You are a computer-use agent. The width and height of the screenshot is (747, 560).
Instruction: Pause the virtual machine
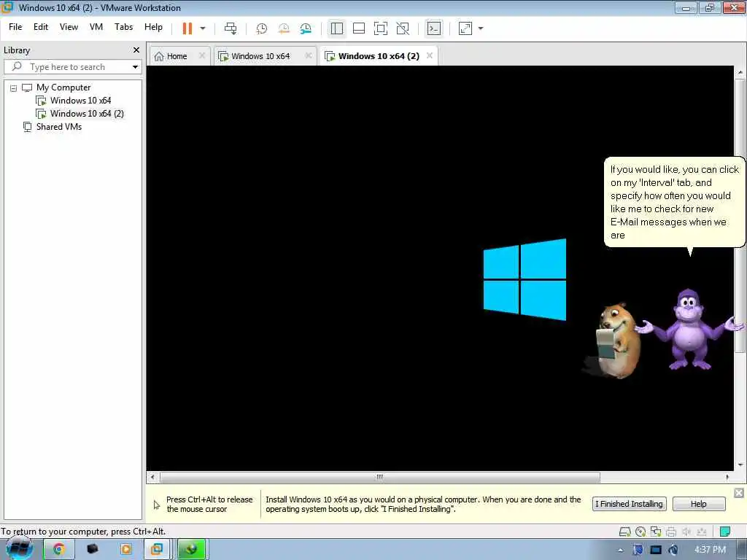tap(187, 28)
